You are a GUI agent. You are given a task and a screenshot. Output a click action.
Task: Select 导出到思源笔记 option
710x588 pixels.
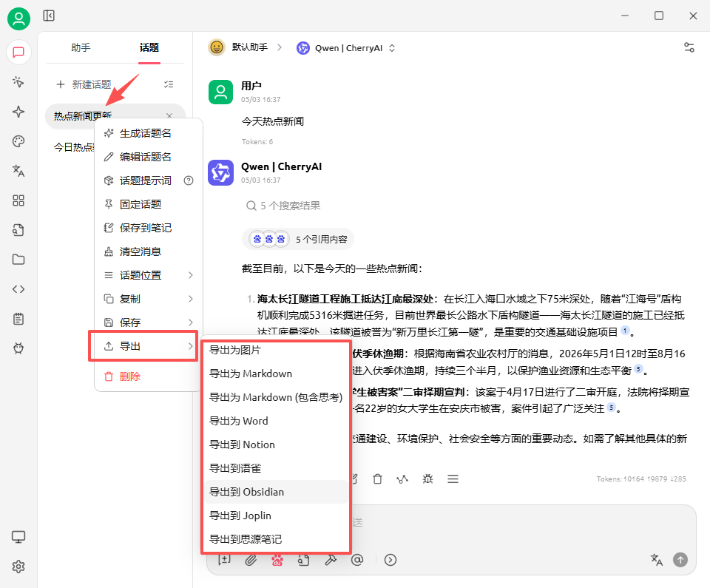pos(276,539)
